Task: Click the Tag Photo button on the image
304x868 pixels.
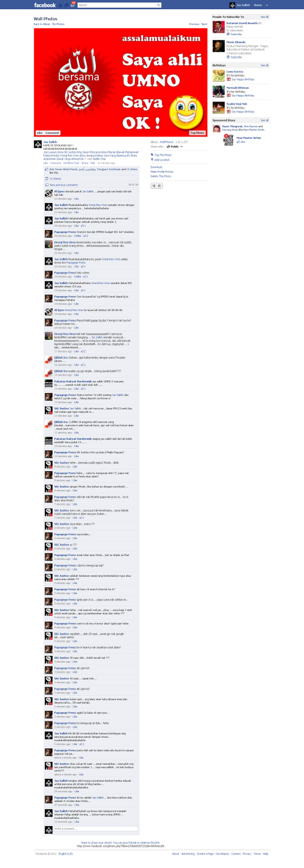Action: (197, 133)
